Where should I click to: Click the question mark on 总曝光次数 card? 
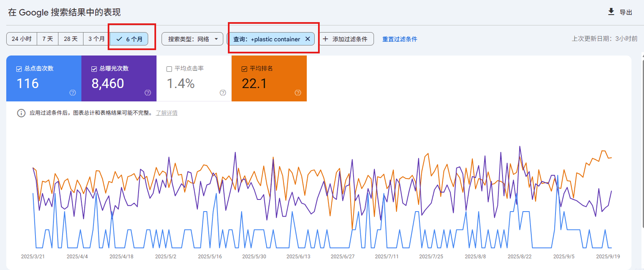[x=148, y=93]
